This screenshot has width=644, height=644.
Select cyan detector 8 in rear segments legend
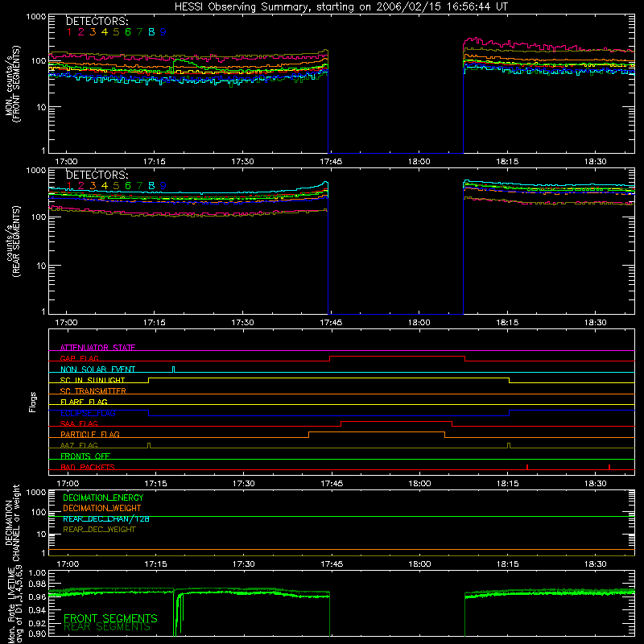tap(151, 186)
